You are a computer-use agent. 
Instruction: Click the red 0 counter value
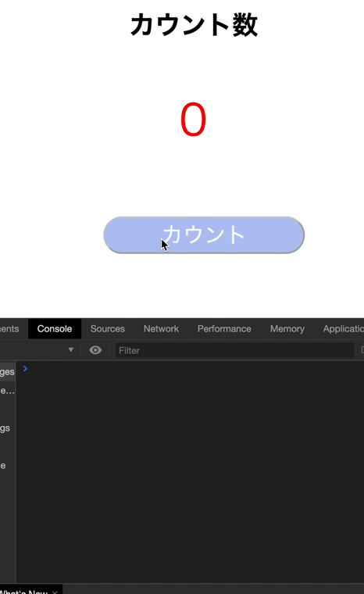pyautogui.click(x=193, y=120)
